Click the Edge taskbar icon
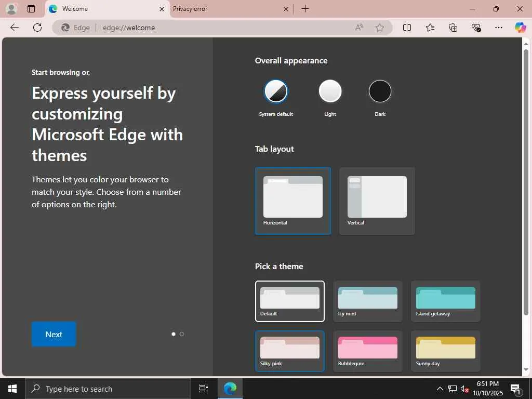Viewport: 532px width, 399px height. point(230,389)
